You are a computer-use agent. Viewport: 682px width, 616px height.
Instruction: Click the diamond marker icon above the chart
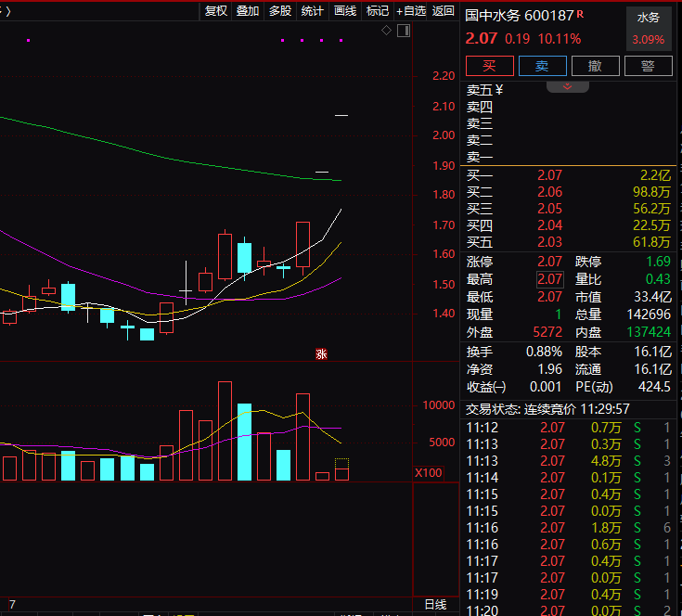[x=386, y=32]
